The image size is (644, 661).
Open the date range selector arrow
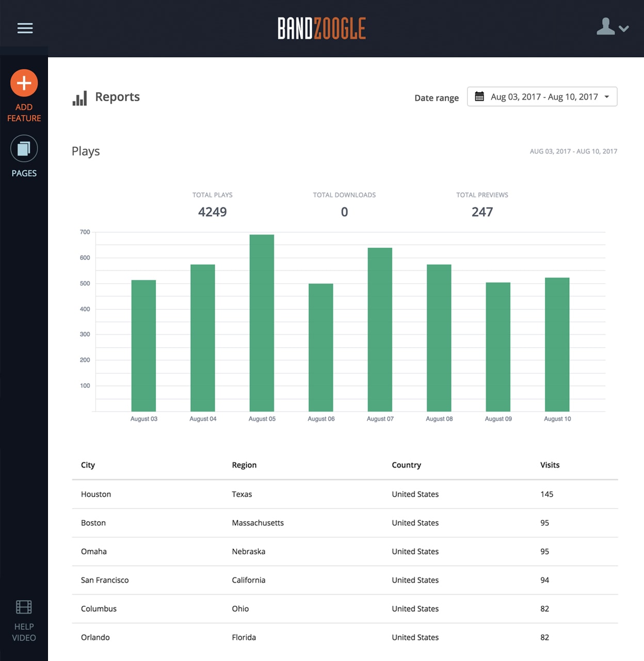click(x=607, y=97)
